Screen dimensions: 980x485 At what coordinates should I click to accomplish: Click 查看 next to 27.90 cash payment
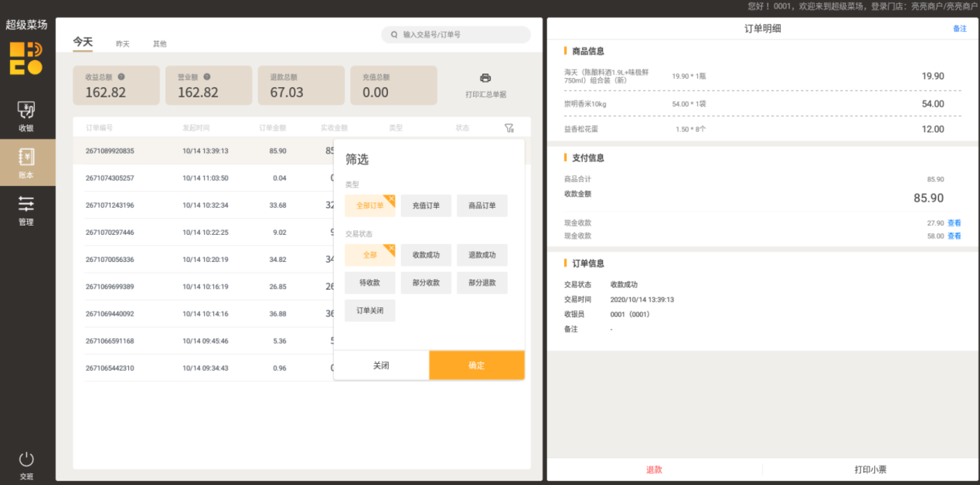click(954, 223)
